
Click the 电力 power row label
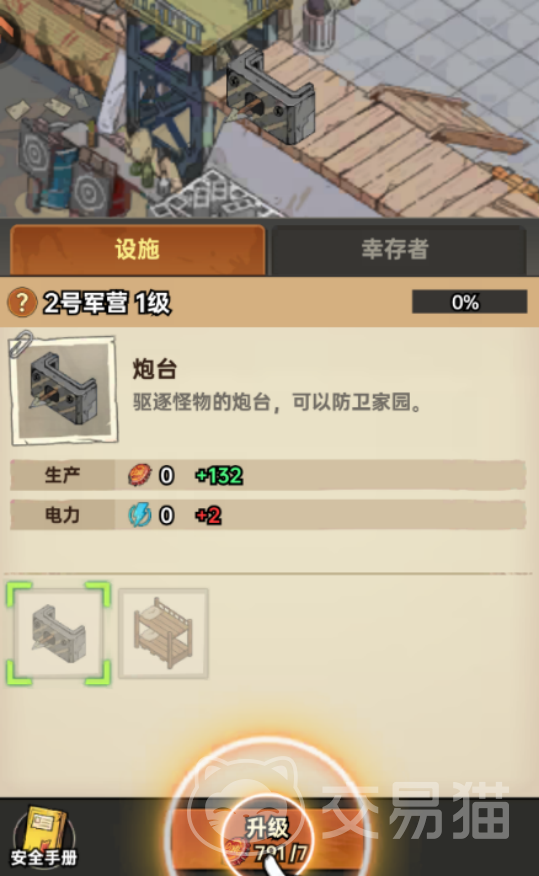point(63,515)
